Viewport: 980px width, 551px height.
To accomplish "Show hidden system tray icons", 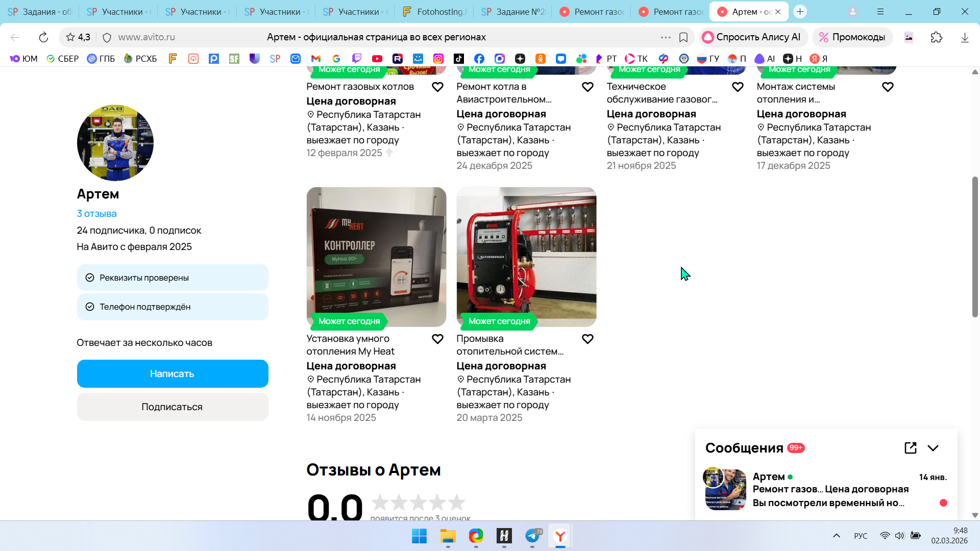I will tap(836, 536).
